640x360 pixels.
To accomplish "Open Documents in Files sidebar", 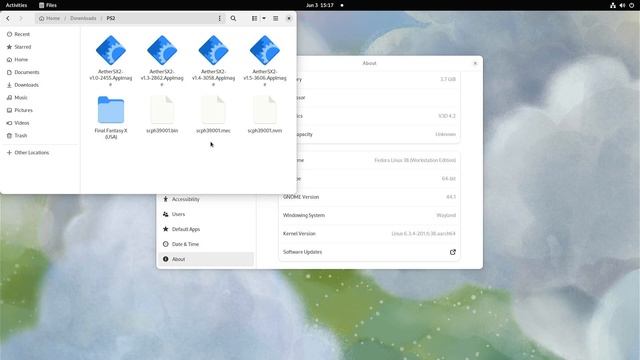I will point(40,72).
